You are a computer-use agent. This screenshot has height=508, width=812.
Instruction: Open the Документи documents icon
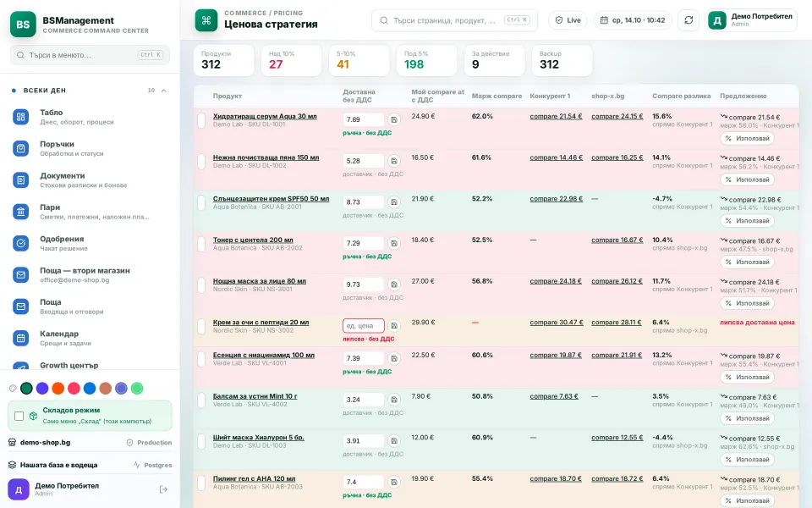20,179
